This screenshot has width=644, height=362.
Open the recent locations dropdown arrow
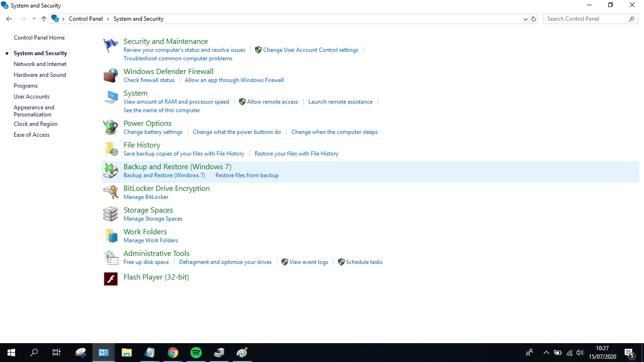(x=34, y=19)
